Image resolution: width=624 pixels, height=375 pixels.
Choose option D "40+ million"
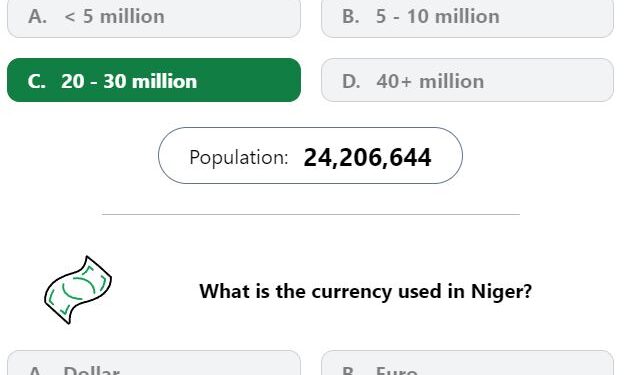(x=468, y=80)
